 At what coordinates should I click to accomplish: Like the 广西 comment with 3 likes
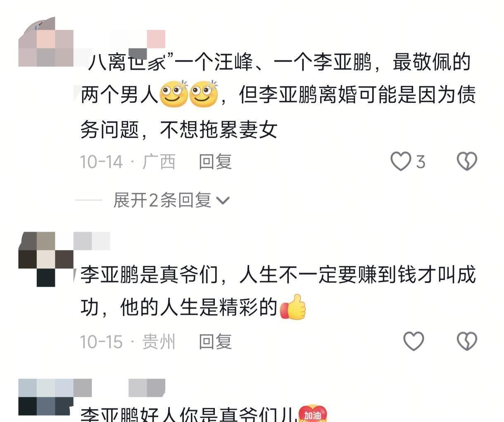pyautogui.click(x=401, y=161)
